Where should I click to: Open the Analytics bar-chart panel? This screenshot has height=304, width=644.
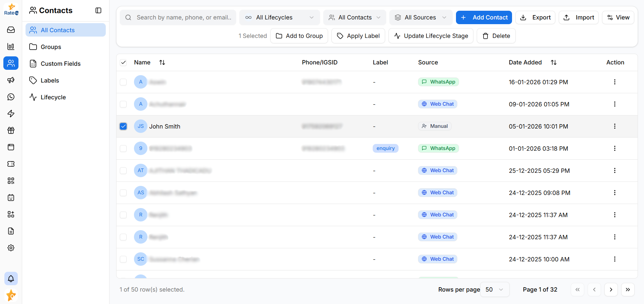(x=11, y=47)
